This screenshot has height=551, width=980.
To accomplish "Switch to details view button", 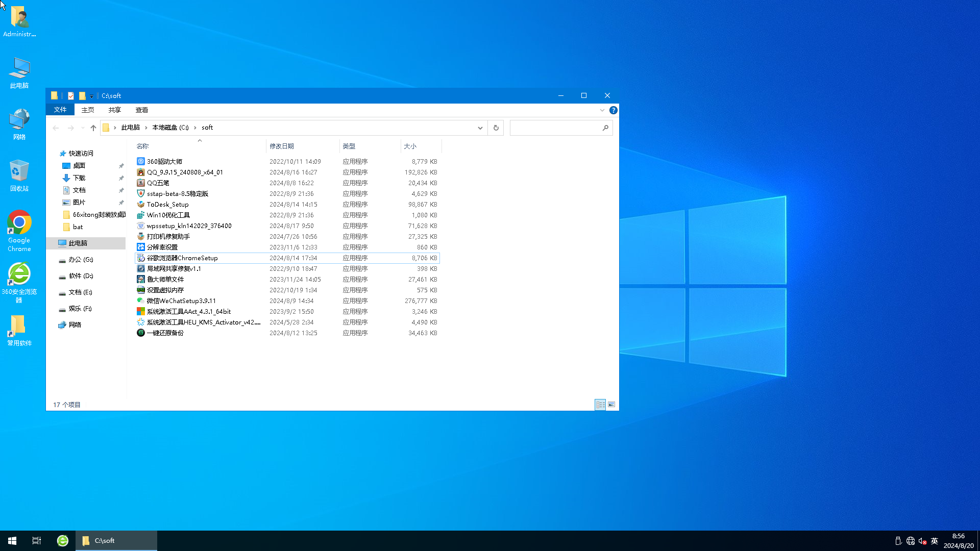I will (601, 405).
